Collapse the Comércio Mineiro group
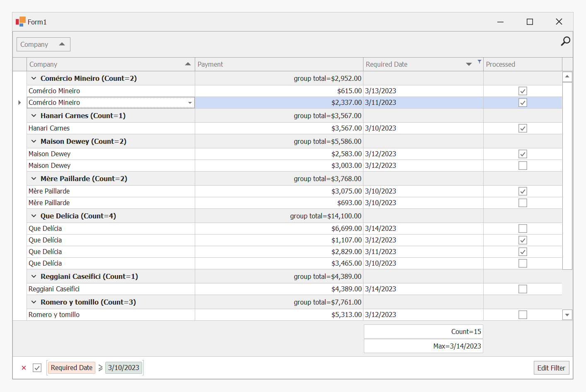 pyautogui.click(x=34, y=78)
